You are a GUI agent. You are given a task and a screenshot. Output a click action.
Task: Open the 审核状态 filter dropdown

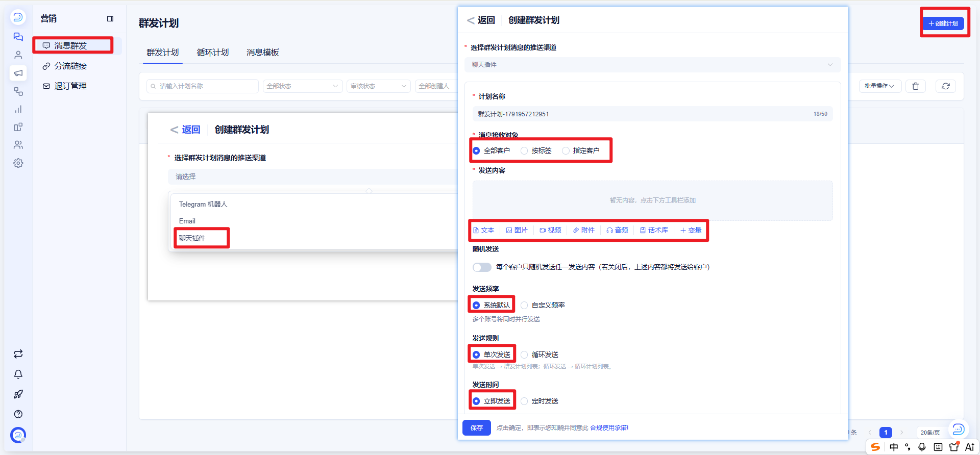pyautogui.click(x=379, y=86)
